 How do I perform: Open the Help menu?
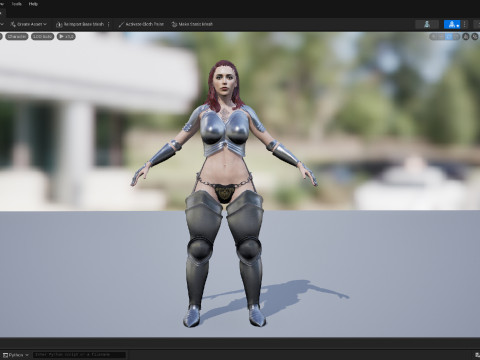(x=33, y=4)
